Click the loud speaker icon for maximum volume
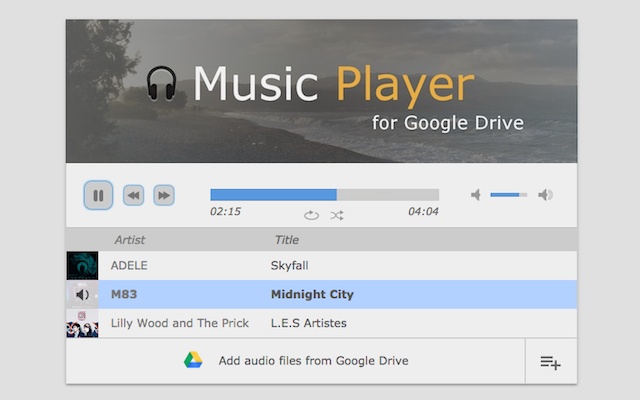 coord(545,195)
